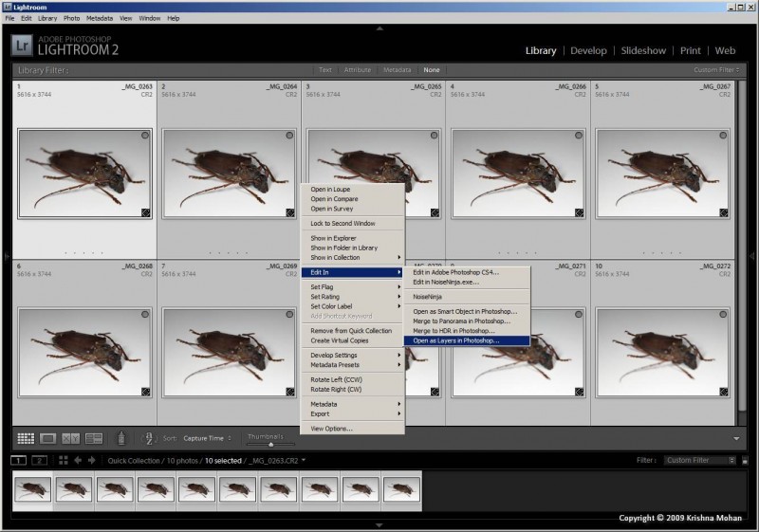
Task: Collapse the filmstrip with bottom arrow
Action: 379,524
